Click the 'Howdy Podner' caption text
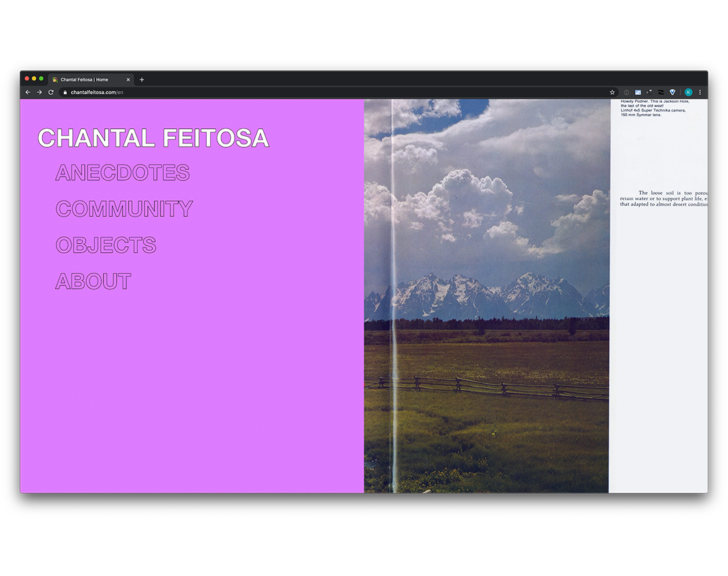Viewport: 728px width, 576px height. 654,108
